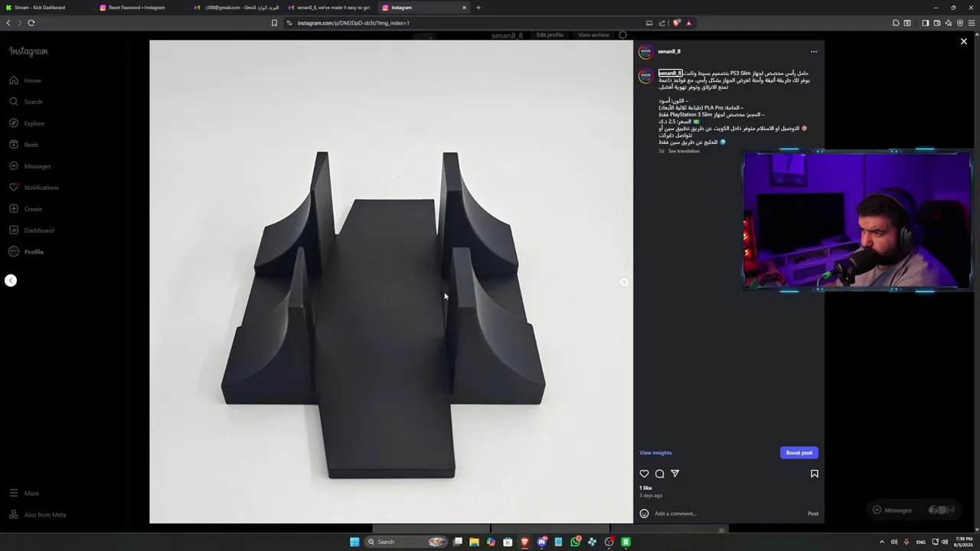Image resolution: width=980 pixels, height=551 pixels.
Task: Open the floating Messages button at the bottom right
Action: pos(916,510)
